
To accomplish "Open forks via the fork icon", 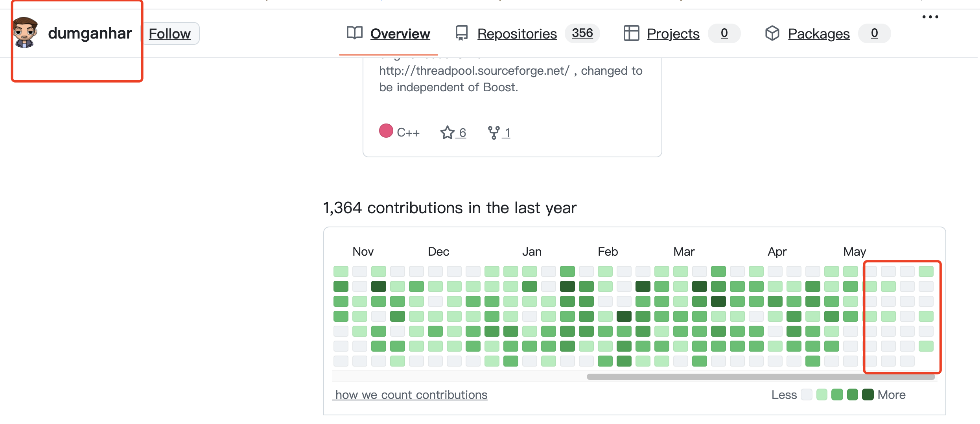I will coord(494,133).
